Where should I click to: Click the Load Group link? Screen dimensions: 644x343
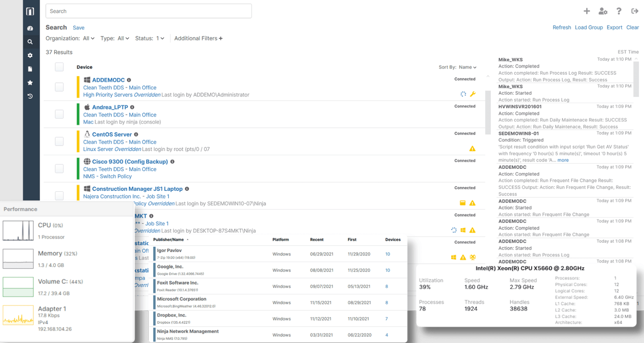pyautogui.click(x=589, y=27)
